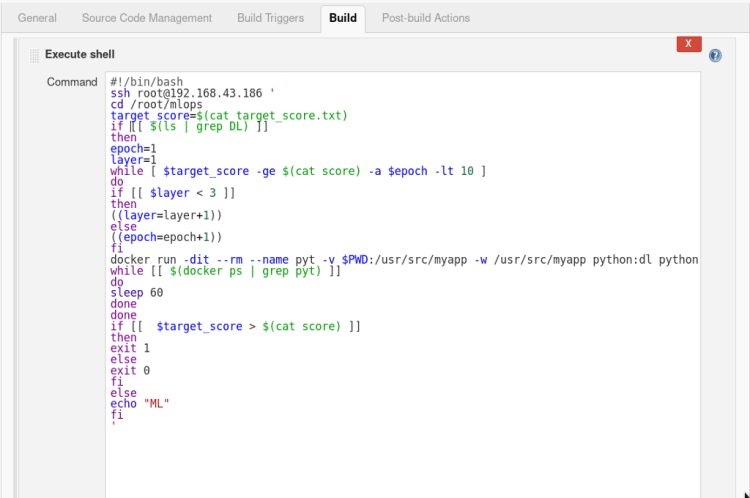Place cursor on the docker run line
Image resolution: width=750 pixels, height=498 pixels.
click(400, 259)
